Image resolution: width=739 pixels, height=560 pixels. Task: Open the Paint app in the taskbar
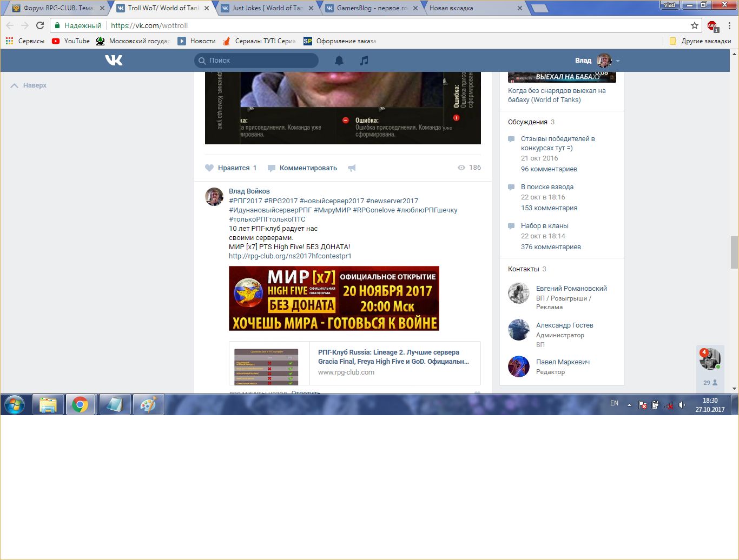coord(148,405)
